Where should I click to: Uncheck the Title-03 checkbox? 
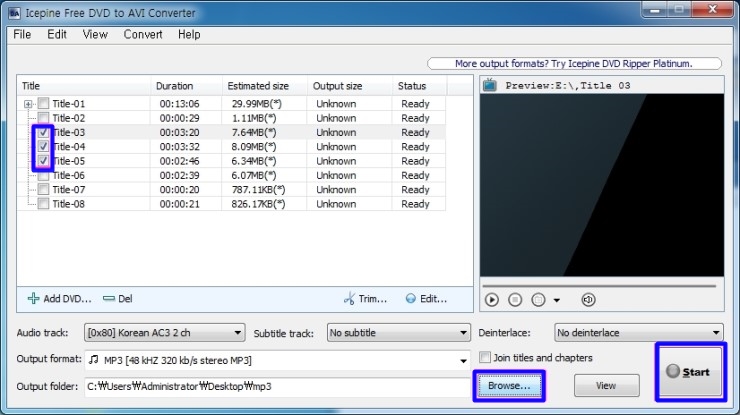coord(43,132)
